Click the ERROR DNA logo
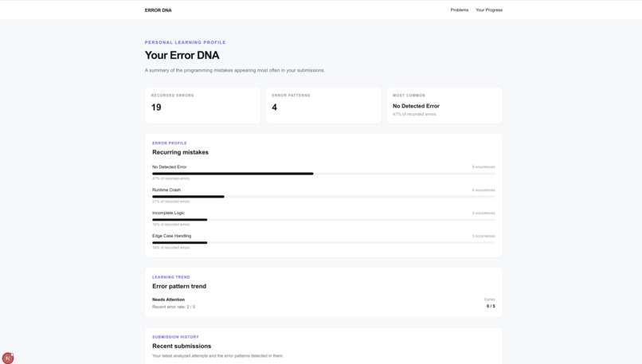The width and height of the screenshot is (642, 364). (x=158, y=10)
